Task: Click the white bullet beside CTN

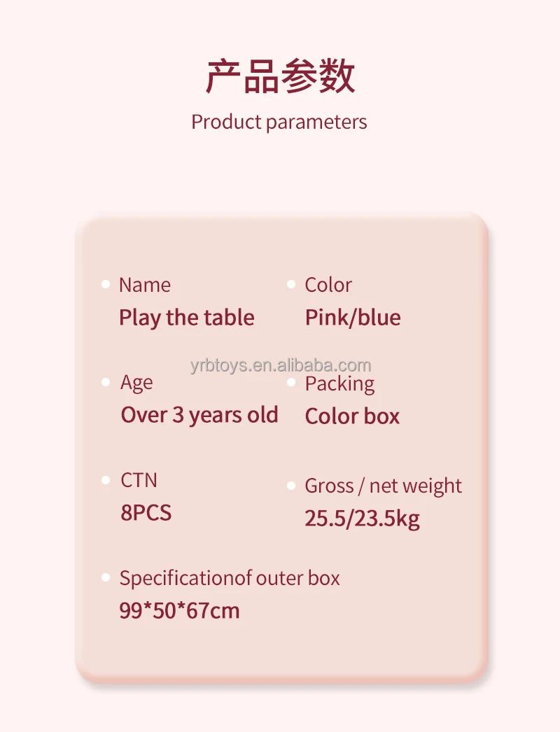Action: pos(106,480)
